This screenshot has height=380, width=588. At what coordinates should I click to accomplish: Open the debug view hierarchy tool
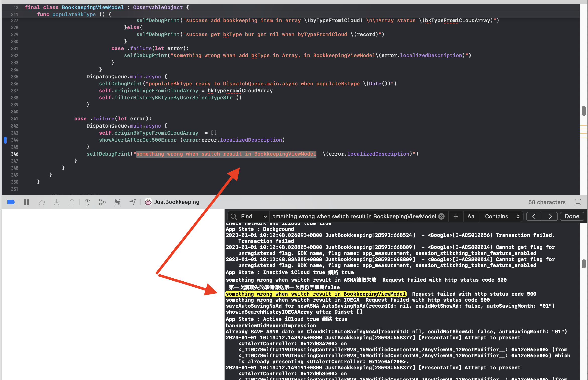tap(87, 202)
